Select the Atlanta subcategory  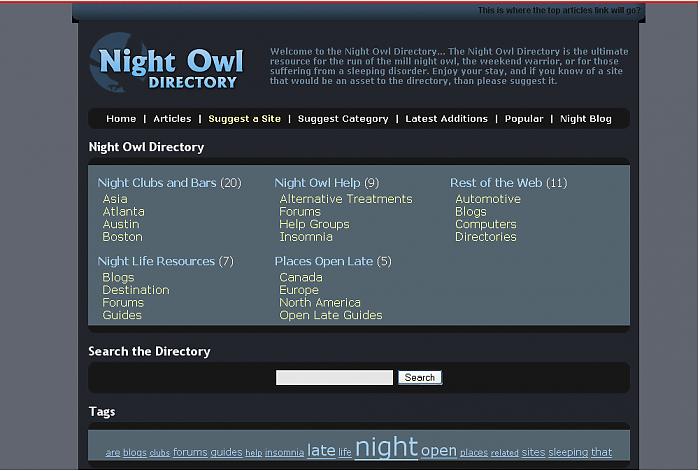coord(123,212)
